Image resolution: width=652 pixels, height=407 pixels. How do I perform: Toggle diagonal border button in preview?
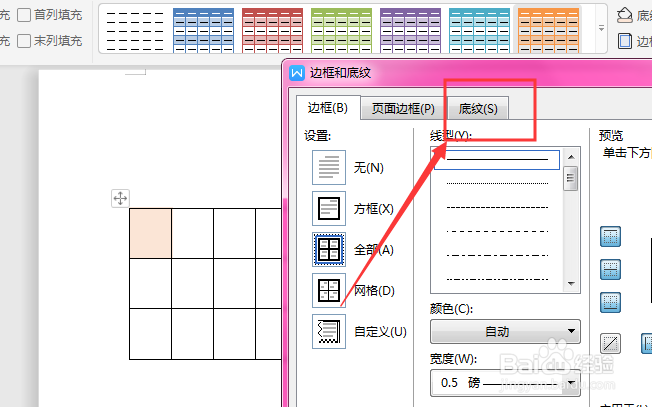610,343
